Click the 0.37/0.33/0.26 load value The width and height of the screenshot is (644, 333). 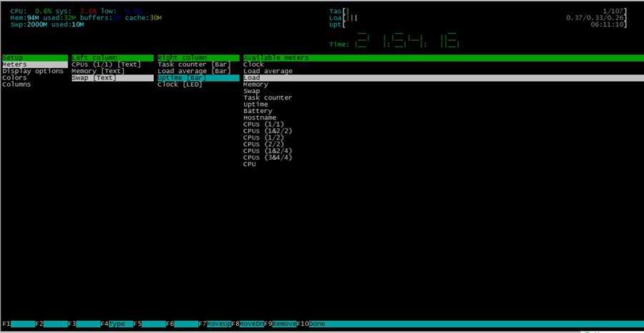click(595, 18)
